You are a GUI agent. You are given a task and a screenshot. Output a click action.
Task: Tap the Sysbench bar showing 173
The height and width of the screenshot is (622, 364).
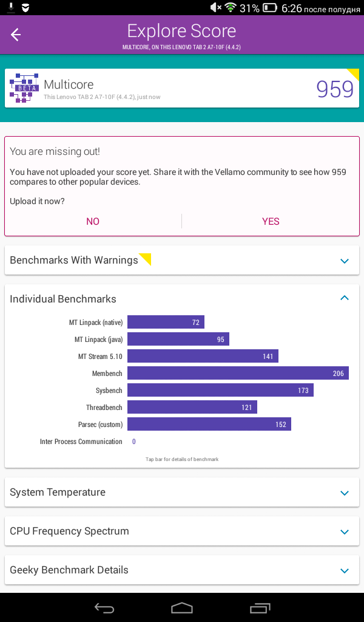[221, 391]
